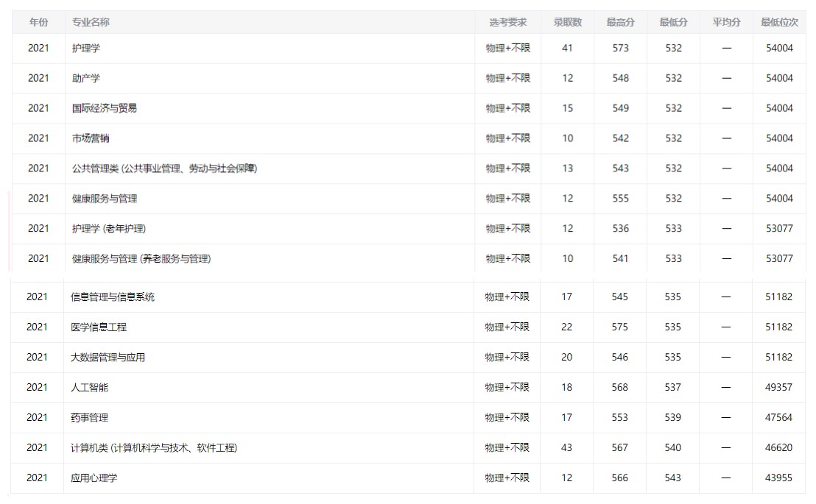The image size is (816, 504).
Task: Select the 最高分 column header
Action: pos(620,22)
